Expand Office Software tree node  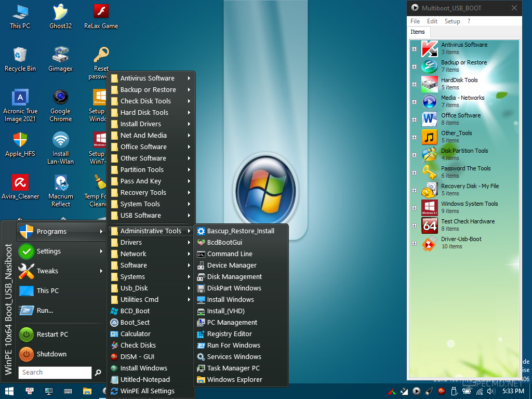[414, 119]
